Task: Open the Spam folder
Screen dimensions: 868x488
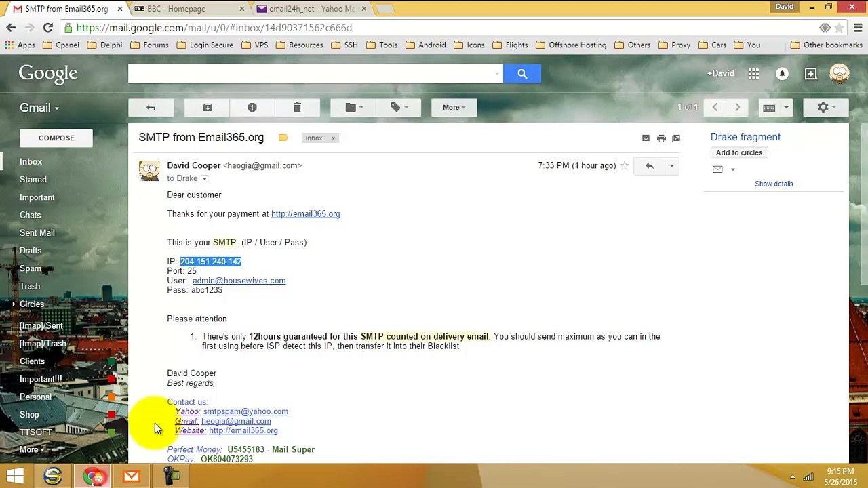Action: click(x=31, y=268)
